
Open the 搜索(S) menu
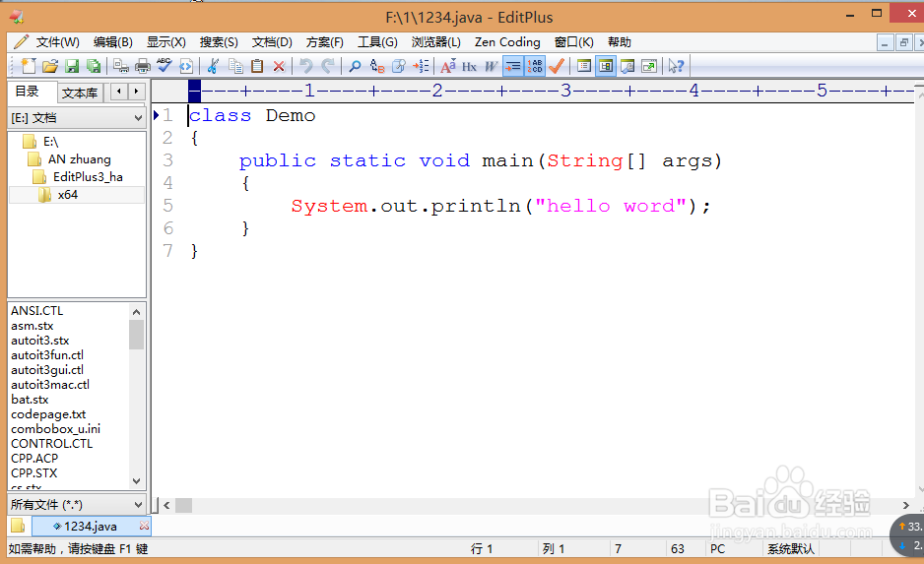point(219,41)
